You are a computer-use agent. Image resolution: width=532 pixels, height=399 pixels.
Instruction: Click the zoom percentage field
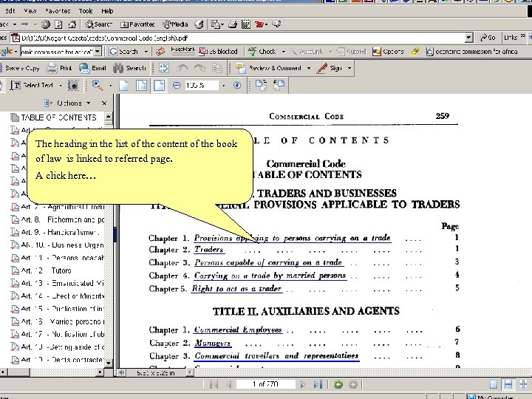(x=201, y=86)
